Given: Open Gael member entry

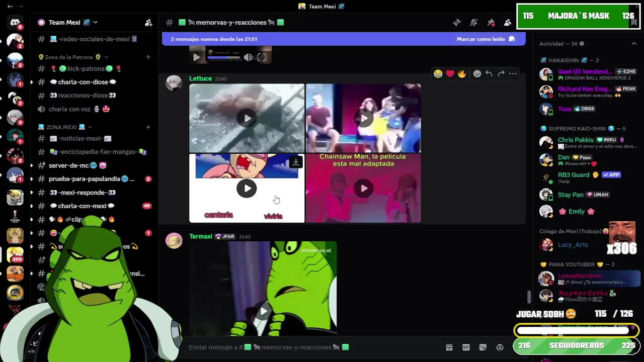Looking at the screenshot, I should (588, 74).
